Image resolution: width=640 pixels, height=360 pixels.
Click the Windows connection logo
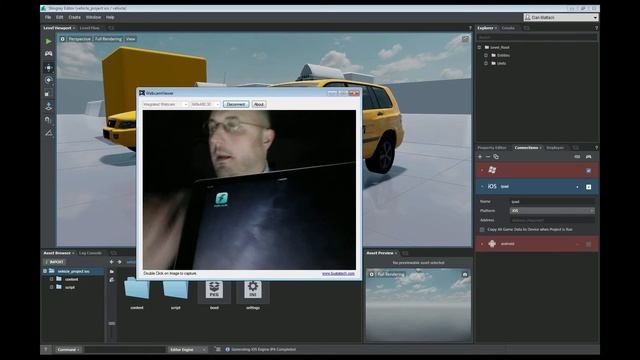click(492, 170)
